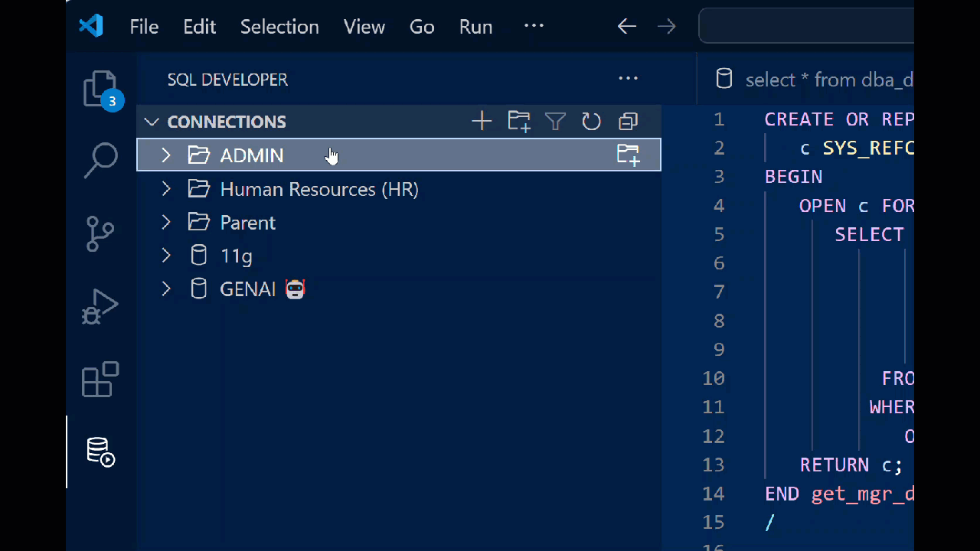Open the View menu
Viewport: 980px width, 551px height.
point(364,27)
